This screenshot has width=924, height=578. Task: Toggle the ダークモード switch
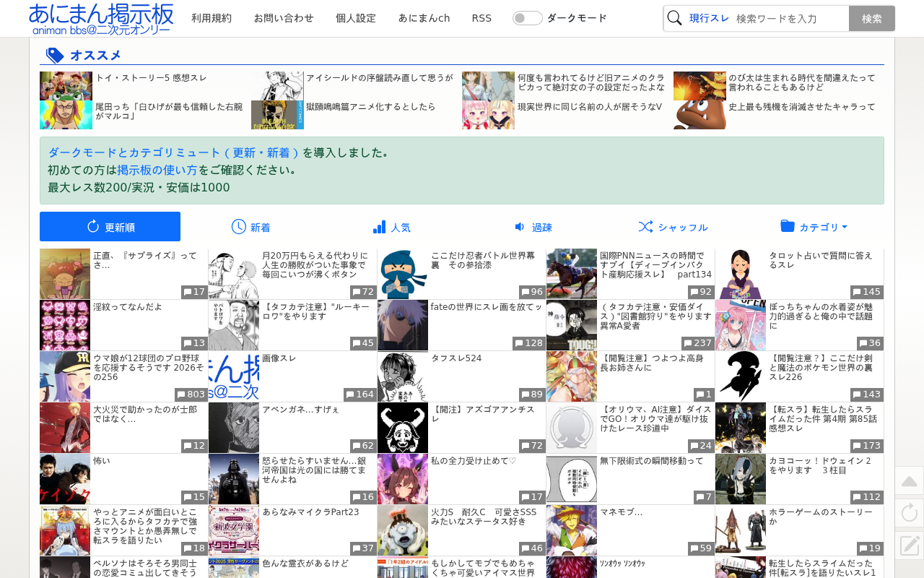click(527, 18)
